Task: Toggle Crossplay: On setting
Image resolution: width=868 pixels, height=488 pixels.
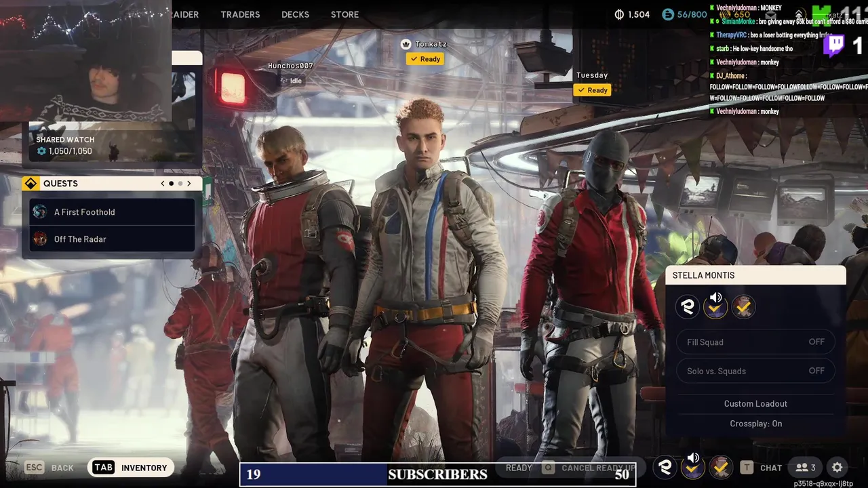Action: (x=755, y=424)
